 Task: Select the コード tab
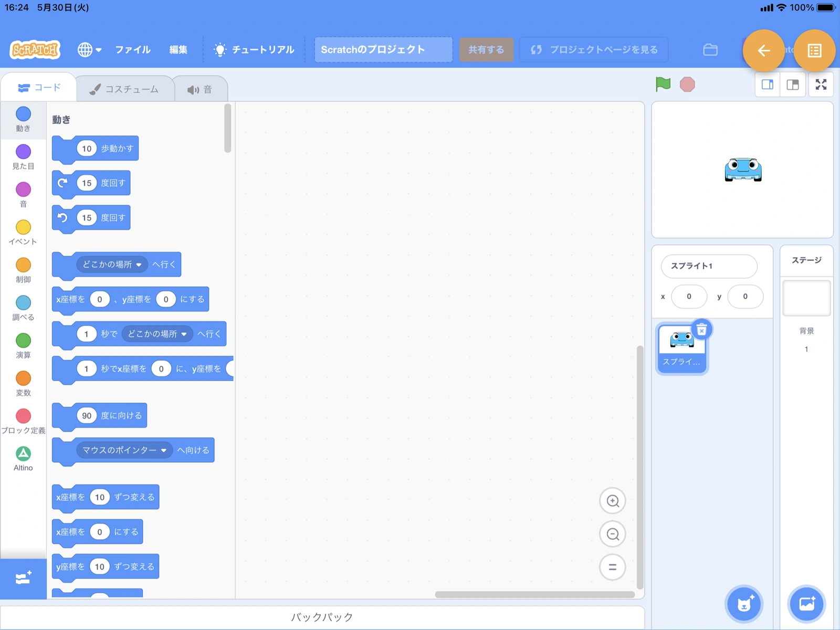click(x=39, y=87)
